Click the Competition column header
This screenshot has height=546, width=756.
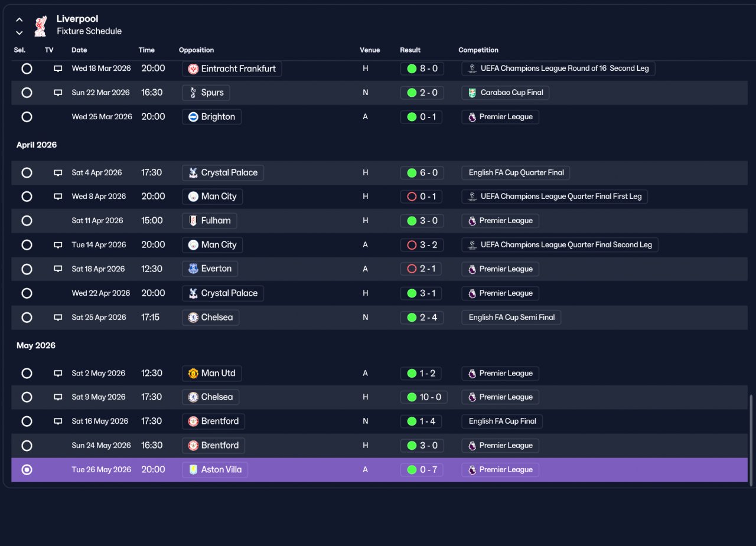tap(478, 50)
